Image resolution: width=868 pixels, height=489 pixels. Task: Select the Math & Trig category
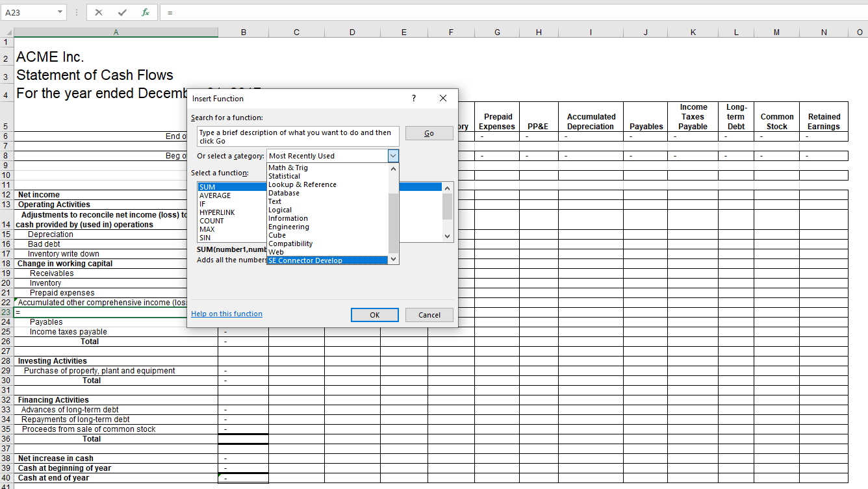coord(288,168)
